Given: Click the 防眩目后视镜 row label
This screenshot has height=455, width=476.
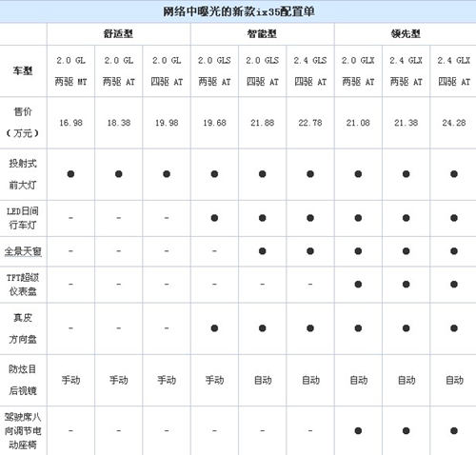Looking at the screenshot, I should click(x=23, y=380).
